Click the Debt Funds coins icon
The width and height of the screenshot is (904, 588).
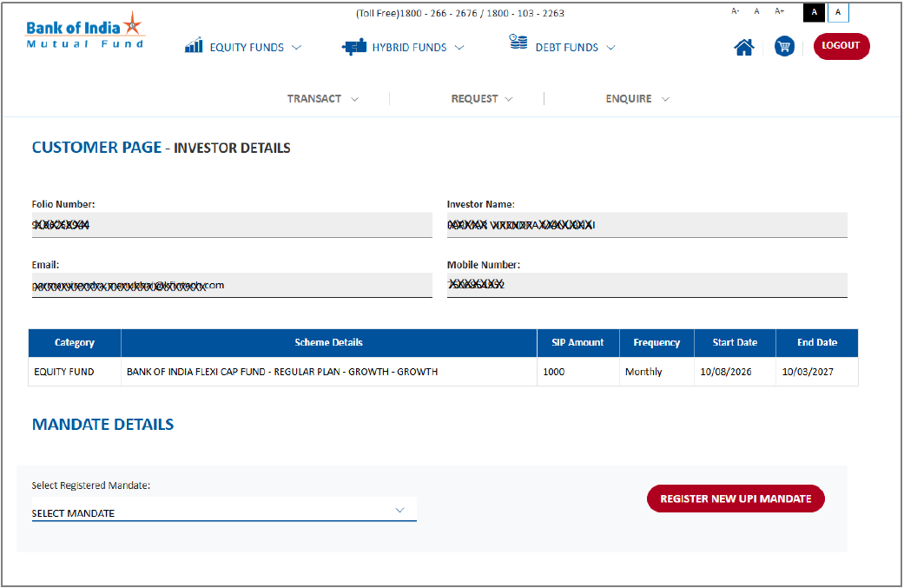(x=518, y=42)
